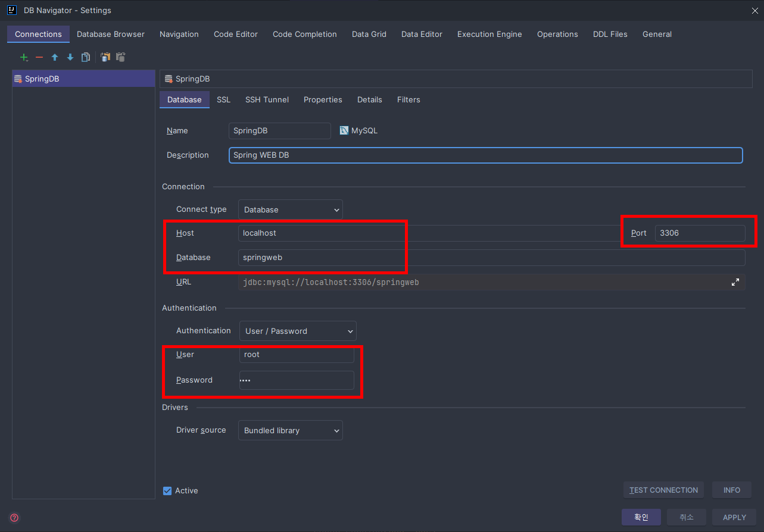Image resolution: width=764 pixels, height=532 pixels.
Task: Open the Execution Engine tab
Action: (489, 34)
